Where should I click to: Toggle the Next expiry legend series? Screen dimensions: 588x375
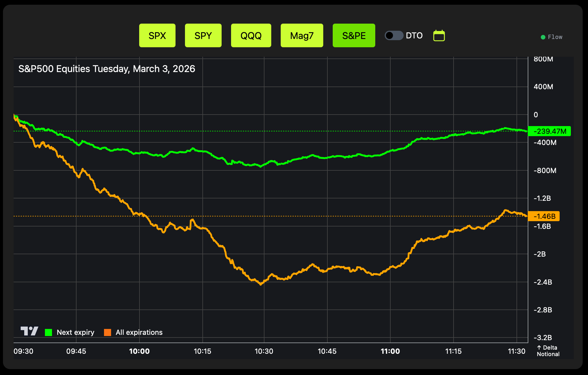[75, 332]
